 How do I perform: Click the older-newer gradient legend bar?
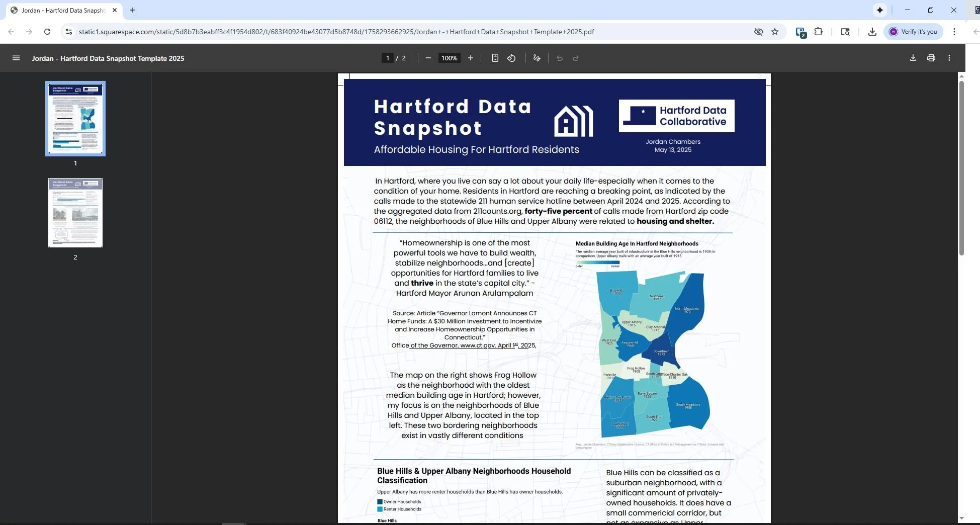tap(597, 262)
